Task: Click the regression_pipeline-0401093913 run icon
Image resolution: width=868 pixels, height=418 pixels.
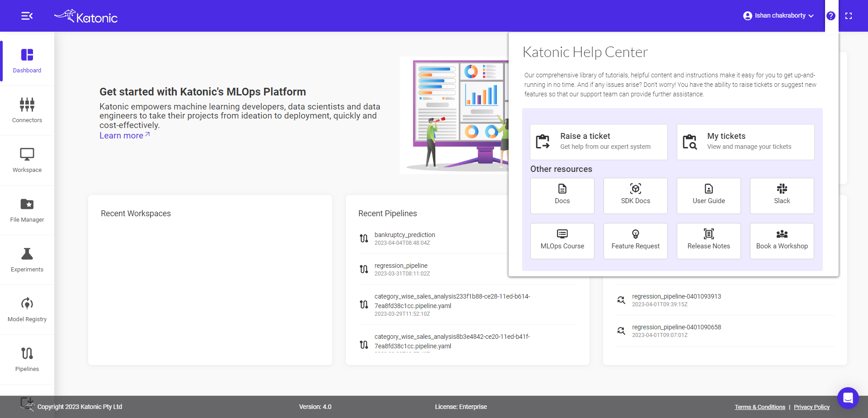Action: (622, 300)
